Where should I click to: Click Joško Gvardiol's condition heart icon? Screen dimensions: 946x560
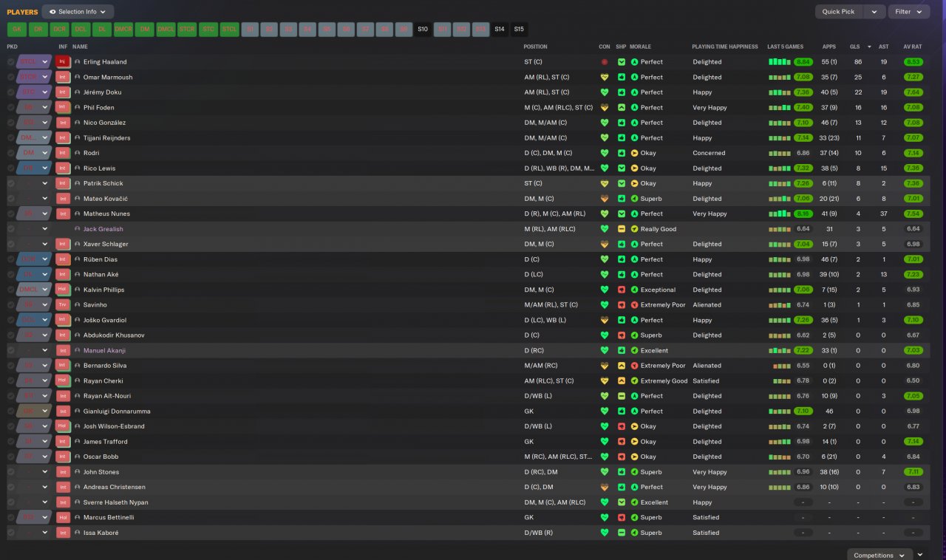click(605, 320)
